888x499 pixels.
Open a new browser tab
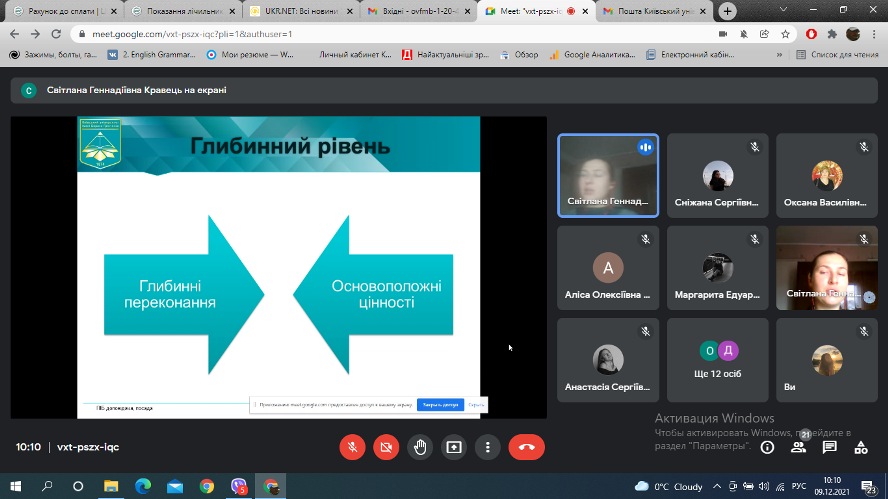click(x=727, y=11)
